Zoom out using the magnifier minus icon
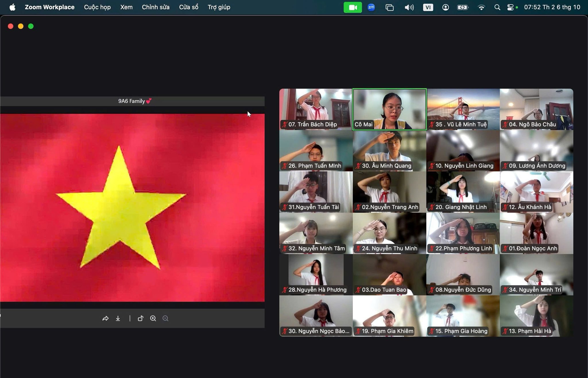588x378 pixels. [x=165, y=318]
